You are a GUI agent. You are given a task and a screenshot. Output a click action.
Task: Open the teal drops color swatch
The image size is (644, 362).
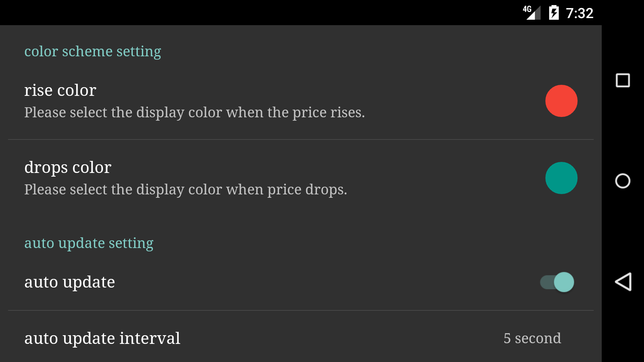click(x=561, y=178)
